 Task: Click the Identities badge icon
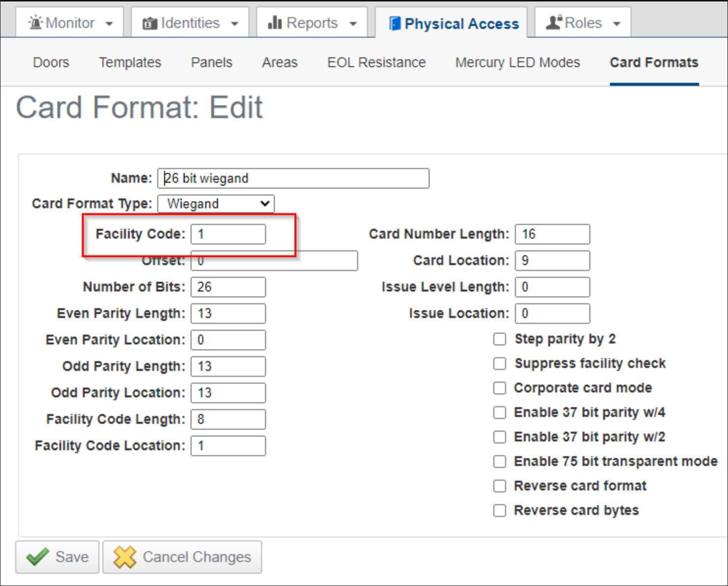149,23
